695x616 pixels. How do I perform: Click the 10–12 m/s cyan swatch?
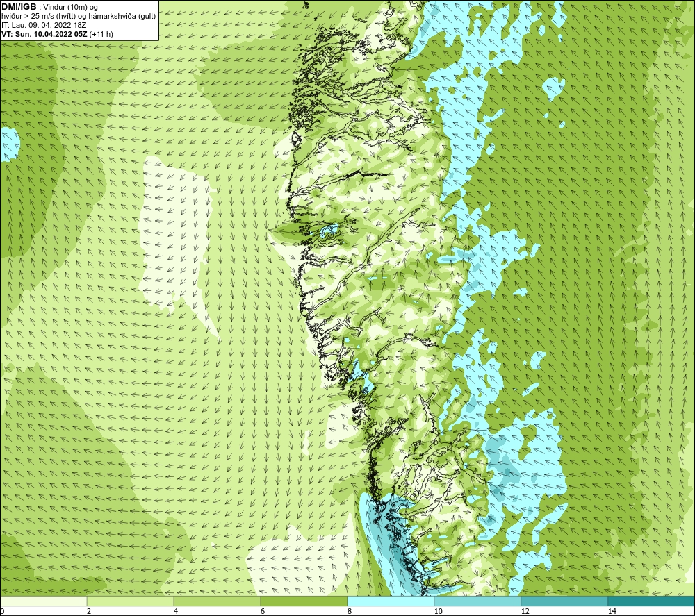coord(478,601)
